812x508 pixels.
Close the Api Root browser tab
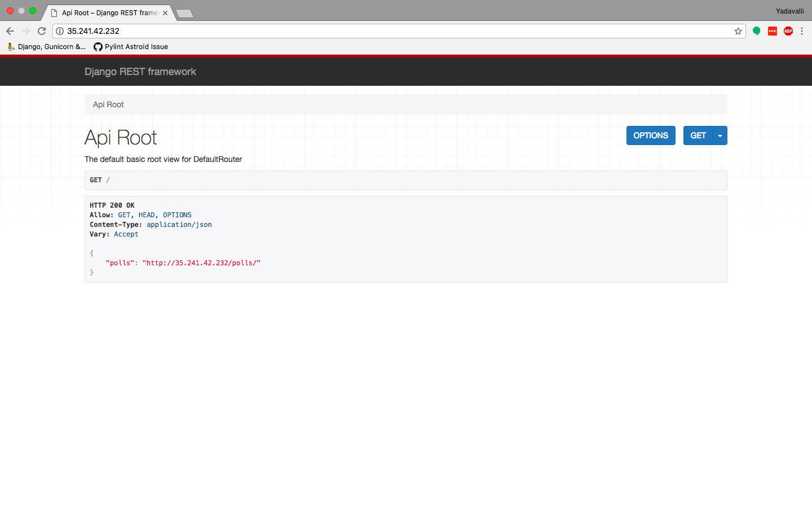165,13
